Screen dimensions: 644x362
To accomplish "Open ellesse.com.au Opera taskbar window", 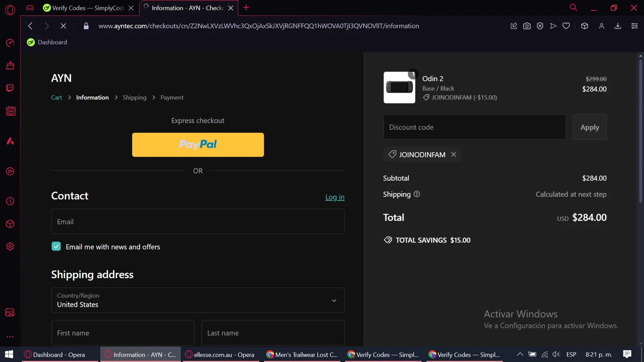I will (x=221, y=354).
